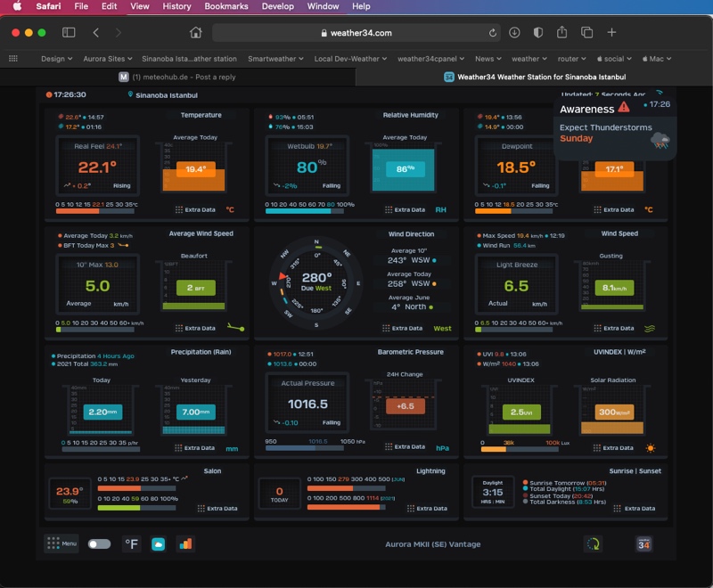Viewport: 713px width, 588px height.
Task: Open Extra Data in the Temperature panel
Action: point(195,209)
